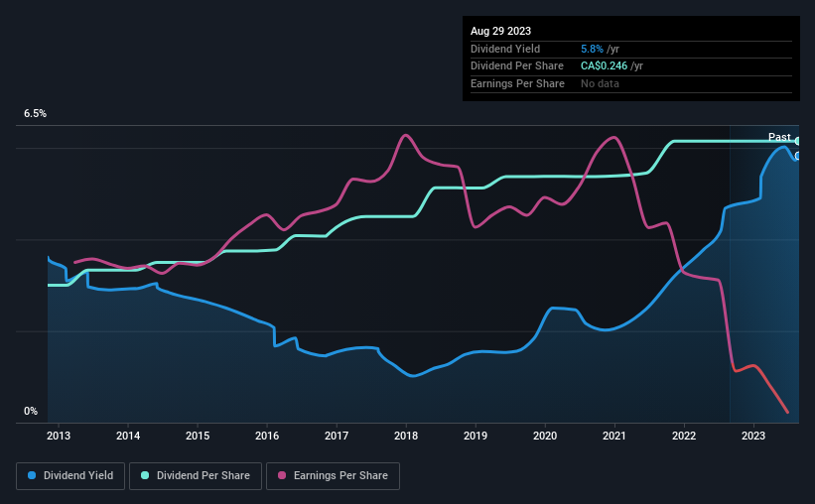The width and height of the screenshot is (815, 504).
Task: Click the CA$0.246 dividend per share value
Action: tap(604, 66)
